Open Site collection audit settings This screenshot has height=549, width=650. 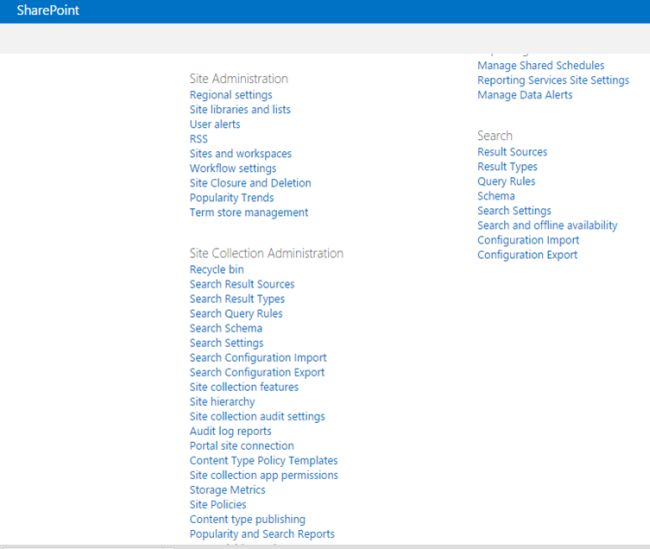click(257, 416)
